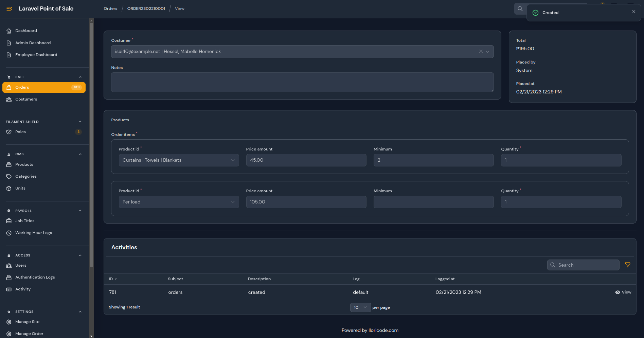Screen dimensions: 644x338
Task: Click the Manage Site gear icon
Action: tap(9, 322)
